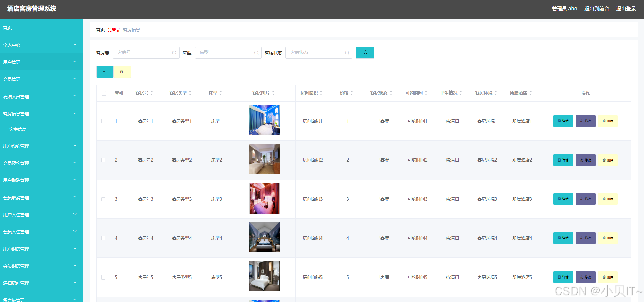Check the checkbox for row 客房号4
Viewport: 644px width, 302px height.
pyautogui.click(x=103, y=238)
